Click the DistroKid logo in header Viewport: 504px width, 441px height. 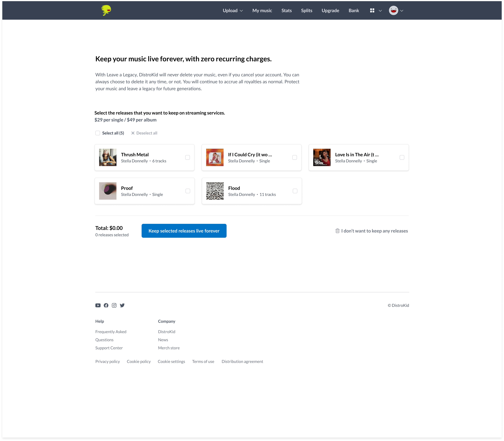click(106, 10)
